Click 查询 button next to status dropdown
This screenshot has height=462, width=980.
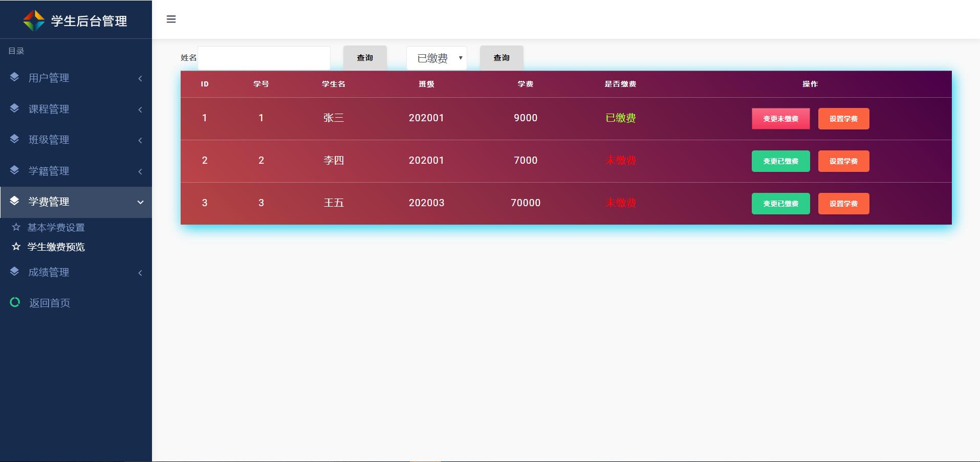[502, 58]
